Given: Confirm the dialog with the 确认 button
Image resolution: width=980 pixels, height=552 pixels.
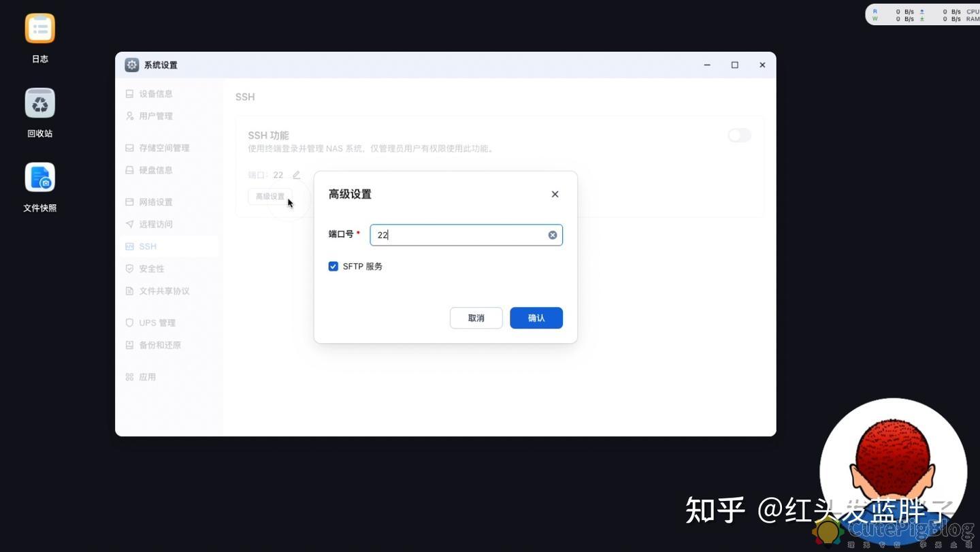Looking at the screenshot, I should tap(536, 318).
